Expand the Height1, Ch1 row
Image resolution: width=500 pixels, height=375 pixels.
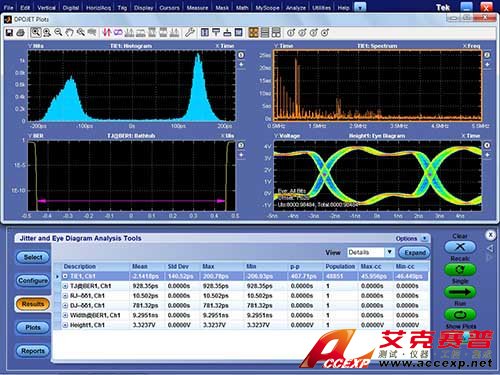click(x=65, y=325)
